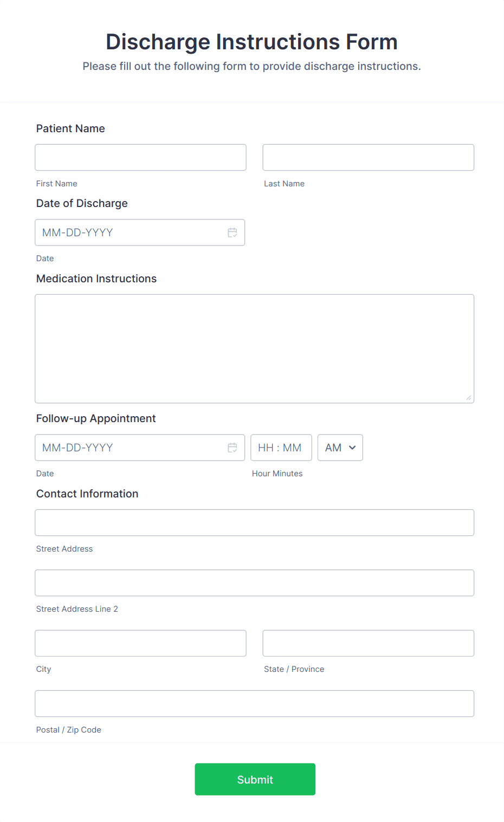Click the textarea resize handle corner
This screenshot has height=822, width=504.
tap(468, 399)
